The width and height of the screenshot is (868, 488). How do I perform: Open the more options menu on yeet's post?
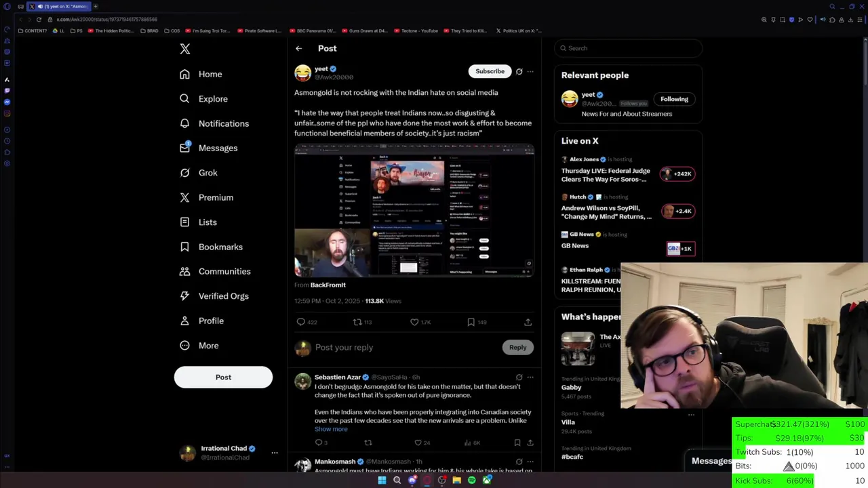coord(530,71)
